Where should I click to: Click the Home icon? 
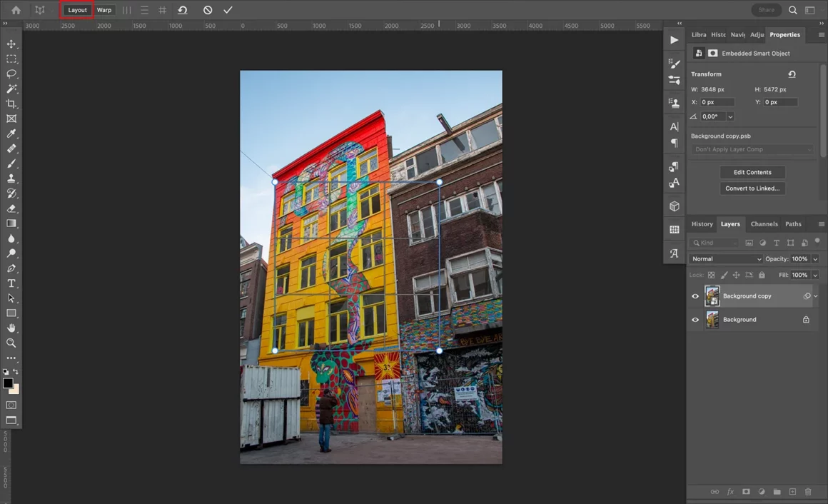(16, 10)
